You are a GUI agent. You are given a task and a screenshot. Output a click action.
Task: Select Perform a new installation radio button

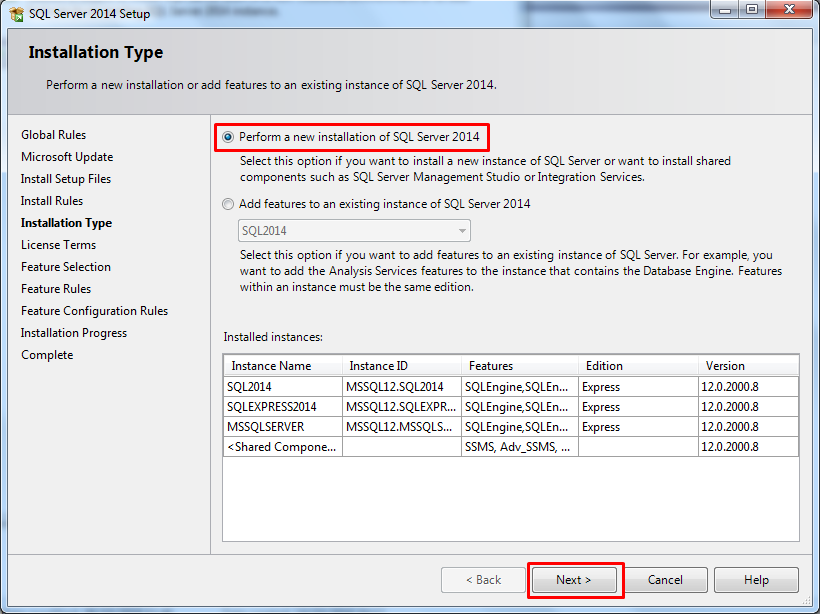coord(228,137)
